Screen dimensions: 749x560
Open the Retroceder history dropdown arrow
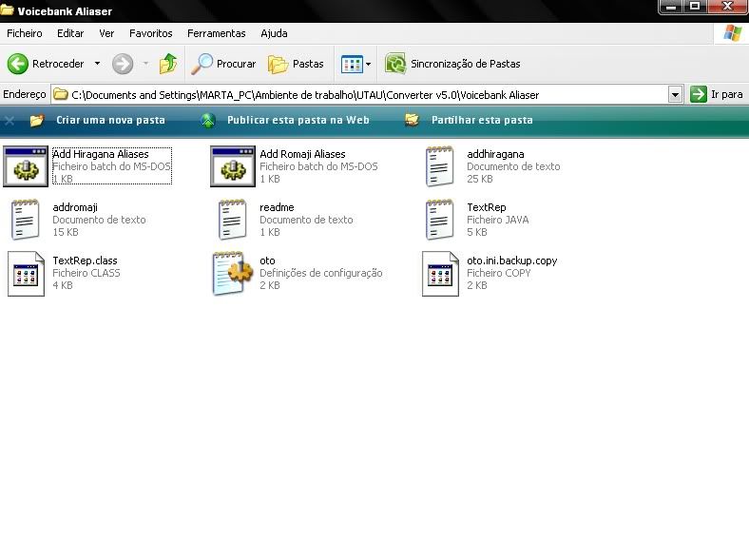98,64
